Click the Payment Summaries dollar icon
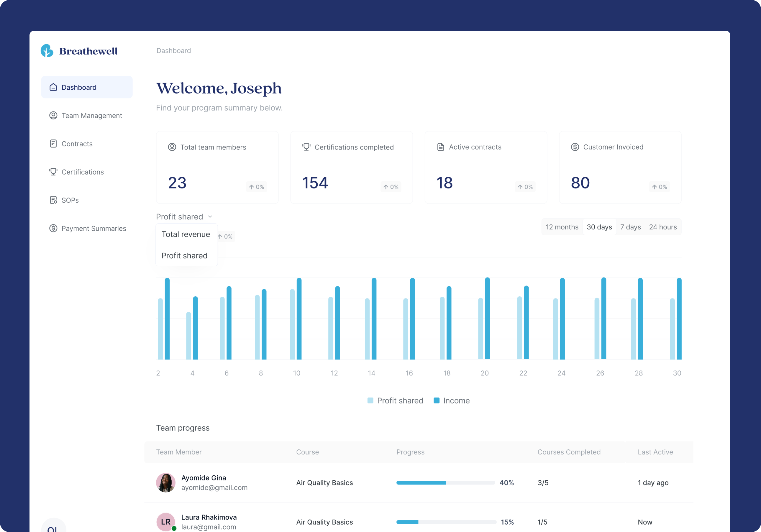761x532 pixels. [53, 228]
